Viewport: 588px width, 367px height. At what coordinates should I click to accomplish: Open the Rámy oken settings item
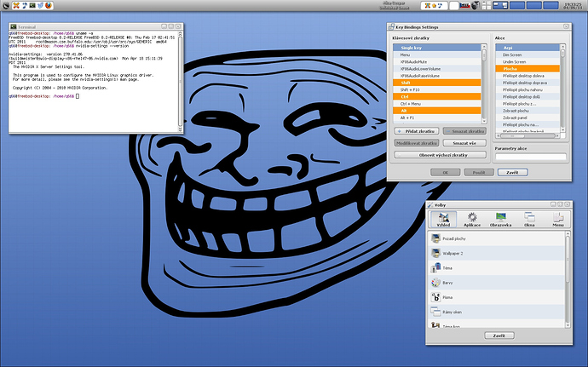pyautogui.click(x=452, y=312)
